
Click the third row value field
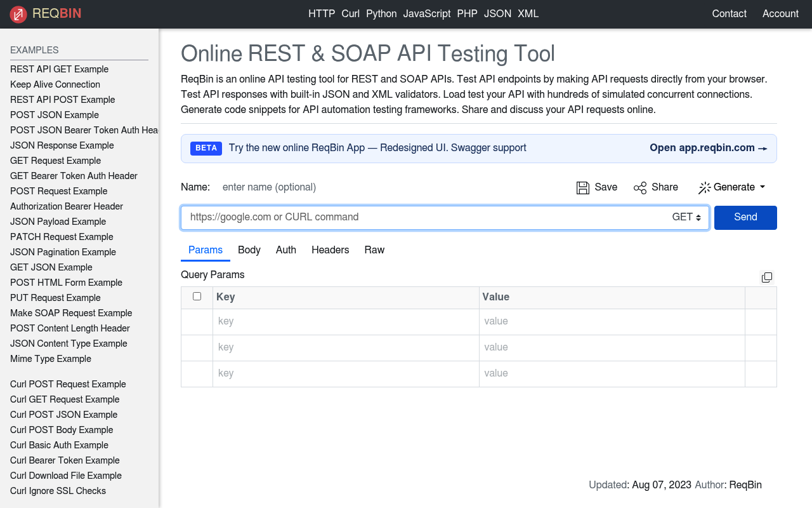click(612, 374)
